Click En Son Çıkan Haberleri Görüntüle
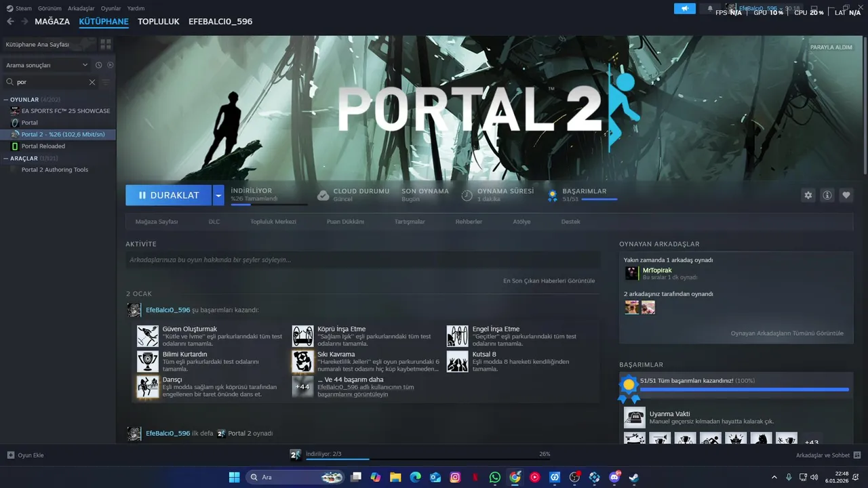This screenshot has height=488, width=868. coord(549,281)
